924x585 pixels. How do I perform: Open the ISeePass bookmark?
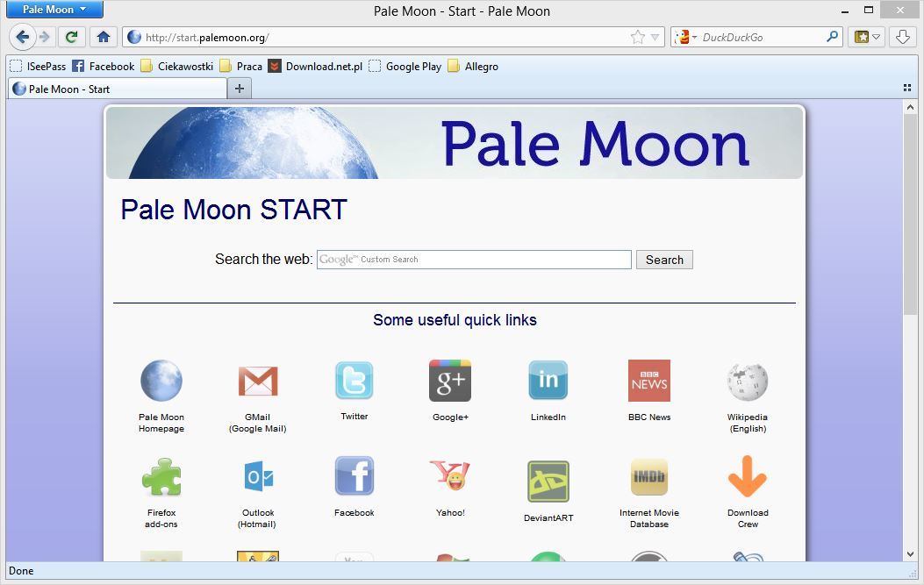click(39, 67)
